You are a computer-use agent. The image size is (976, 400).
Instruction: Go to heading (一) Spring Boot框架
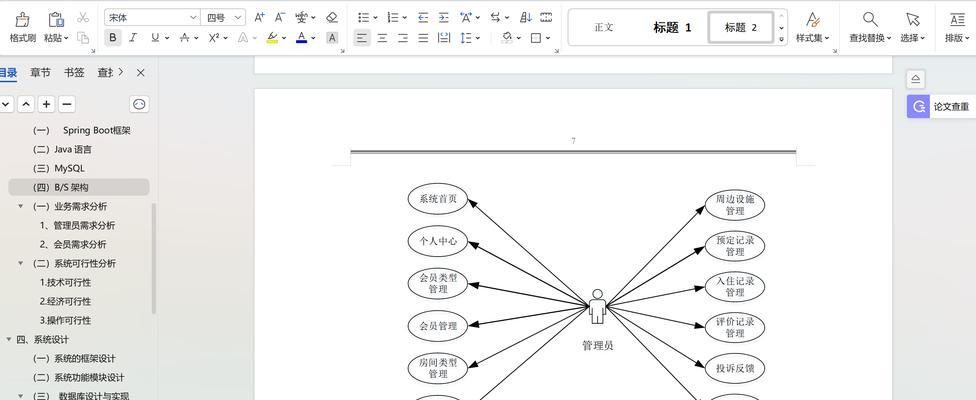pyautogui.click(x=82, y=131)
